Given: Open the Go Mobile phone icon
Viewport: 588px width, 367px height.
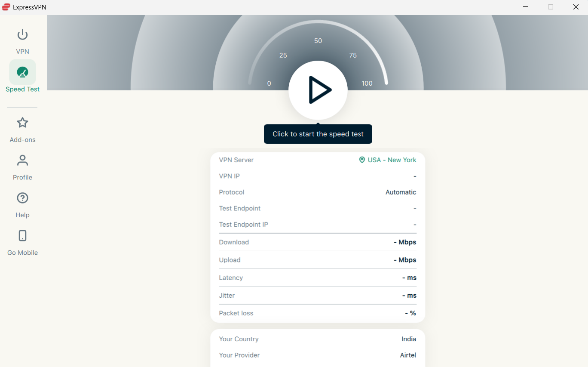Looking at the screenshot, I should point(22,236).
